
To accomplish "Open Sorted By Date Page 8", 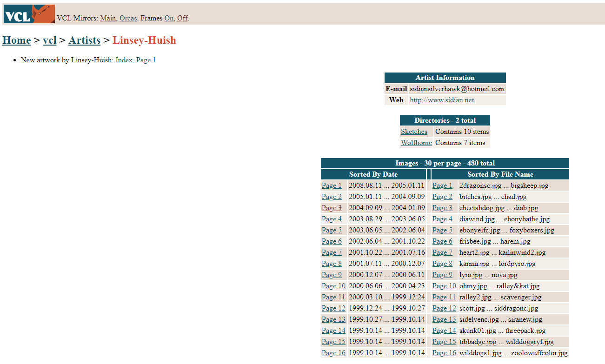I will tap(332, 264).
